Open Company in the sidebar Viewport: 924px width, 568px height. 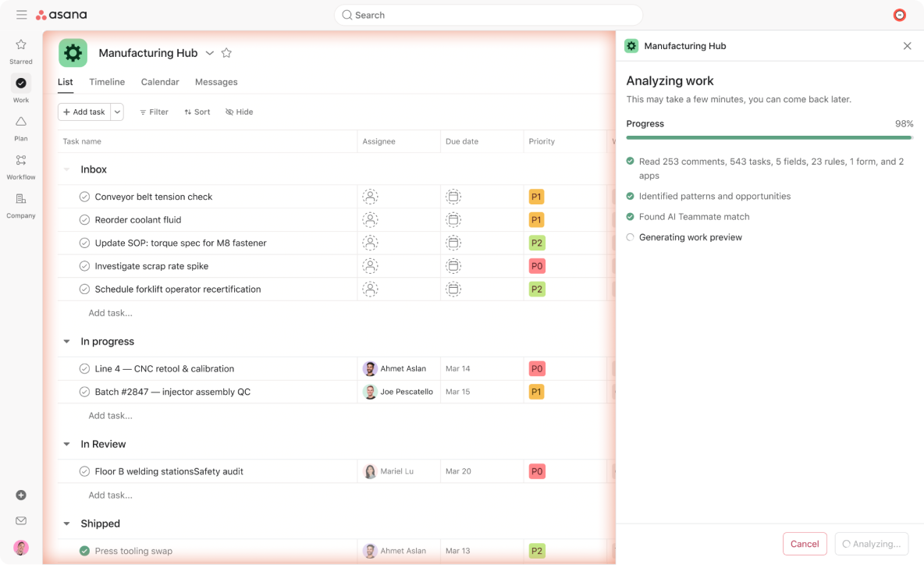[20, 206]
